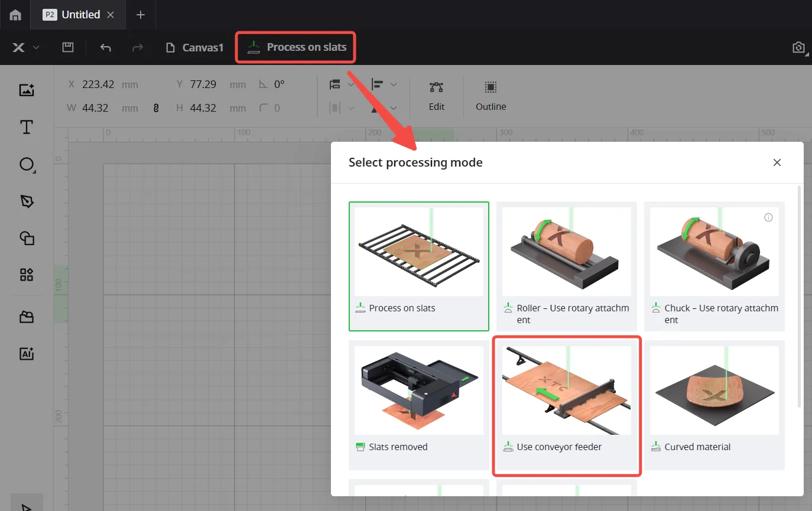Toggle the aspect ratio lock
The image size is (812, 511).
(x=156, y=108)
